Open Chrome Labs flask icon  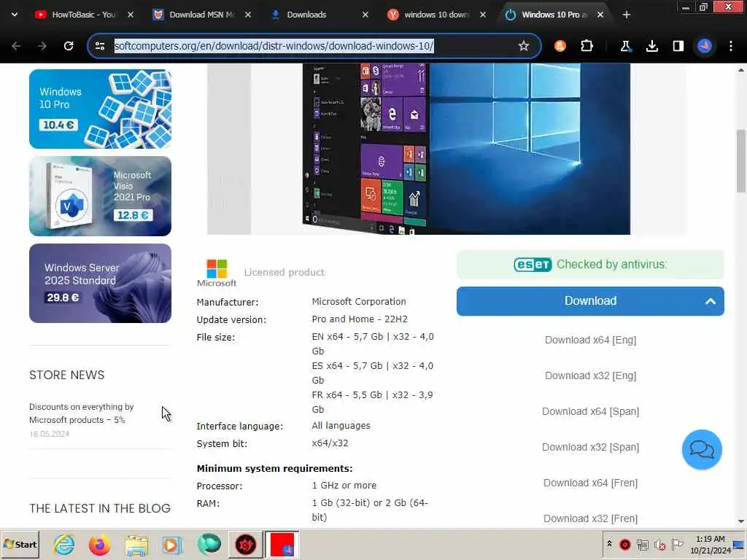point(625,46)
